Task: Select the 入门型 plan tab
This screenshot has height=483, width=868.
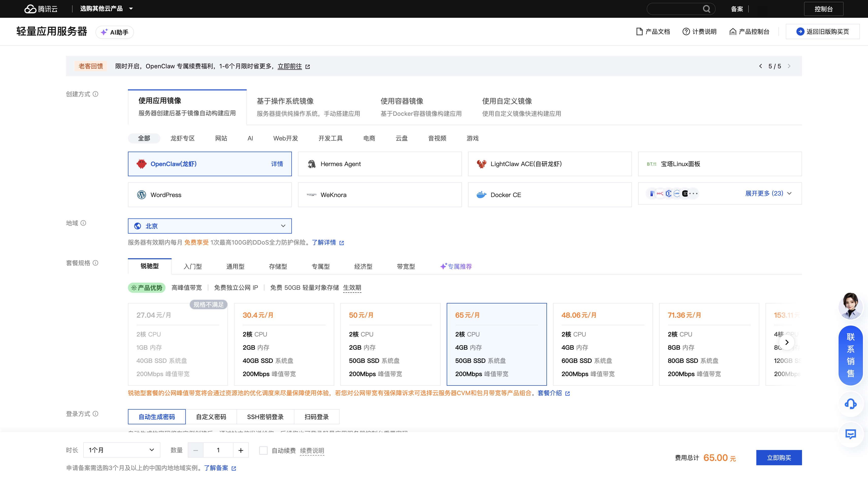Action: (193, 266)
